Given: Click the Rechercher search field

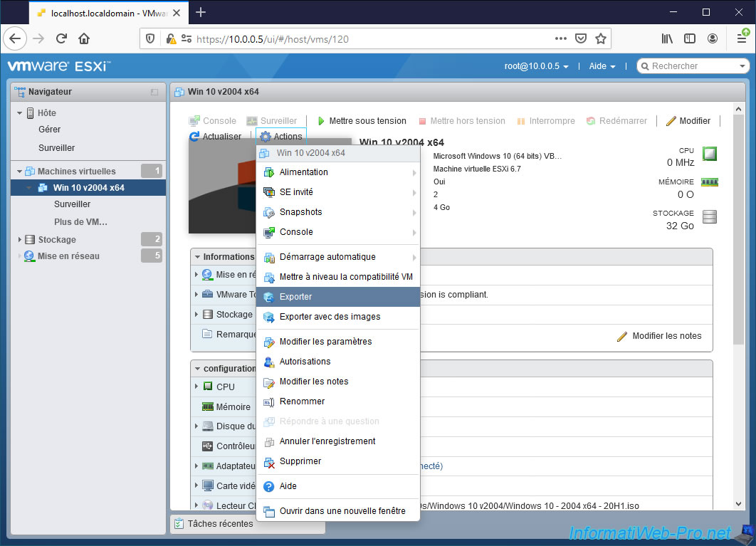Looking at the screenshot, I should point(692,66).
